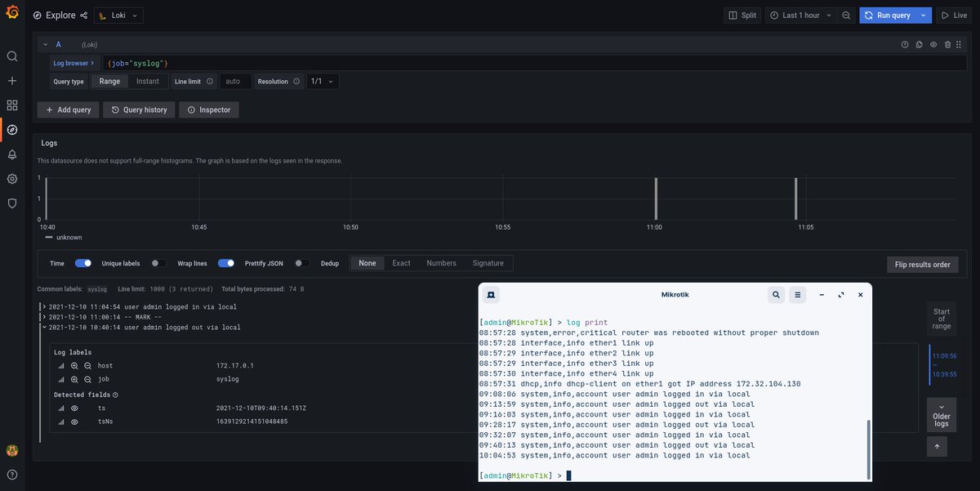980x491 pixels.
Task: Toggle the Prettify JSON switch
Action: (302, 263)
